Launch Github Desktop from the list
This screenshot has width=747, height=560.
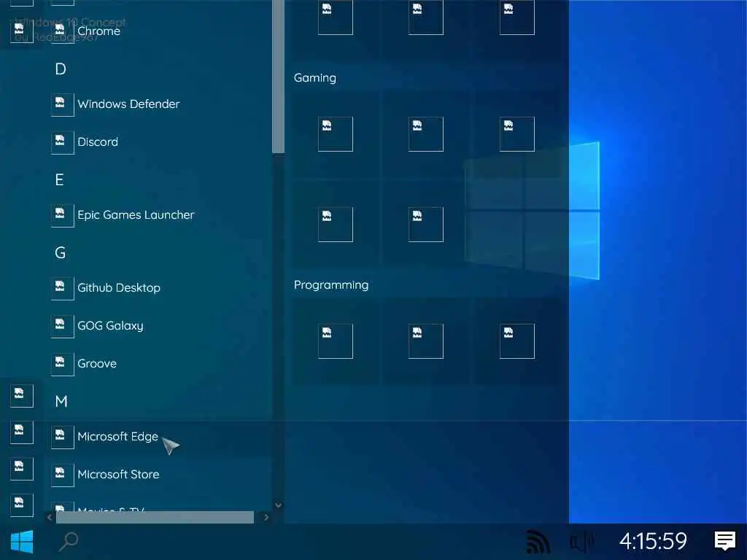click(158, 287)
